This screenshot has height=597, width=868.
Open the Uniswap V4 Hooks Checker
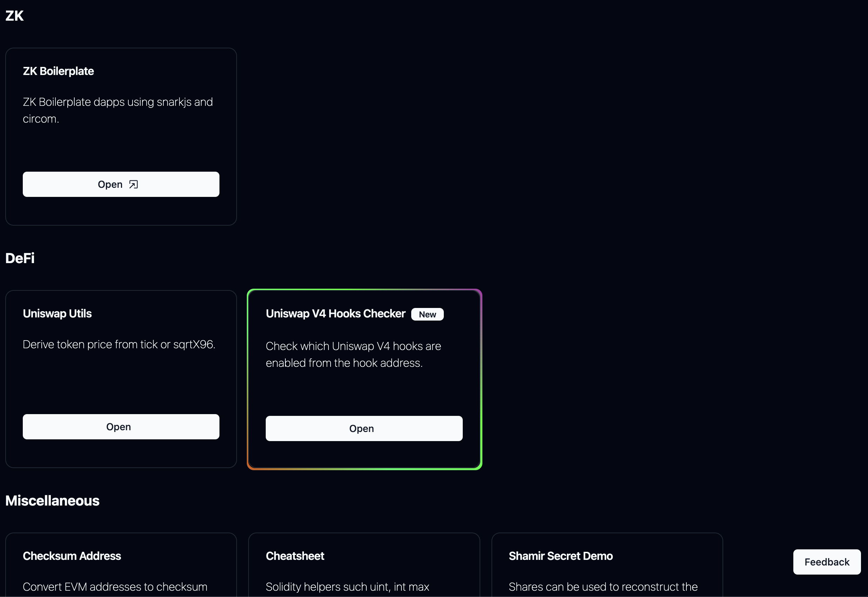click(x=364, y=428)
